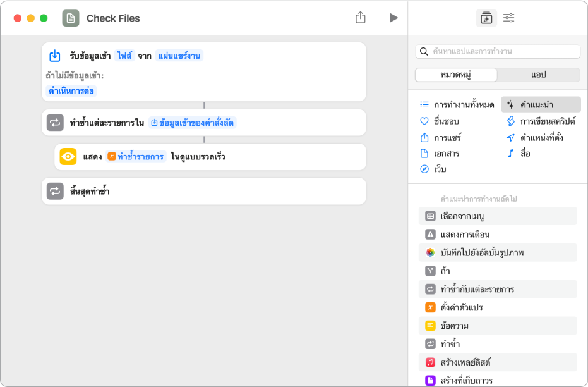Click the Receive input action icon
Viewport: 588px width, 387px height.
[55, 56]
